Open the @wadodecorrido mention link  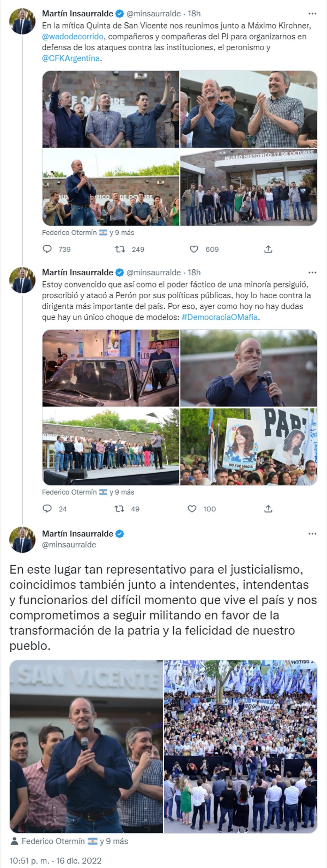73,36
